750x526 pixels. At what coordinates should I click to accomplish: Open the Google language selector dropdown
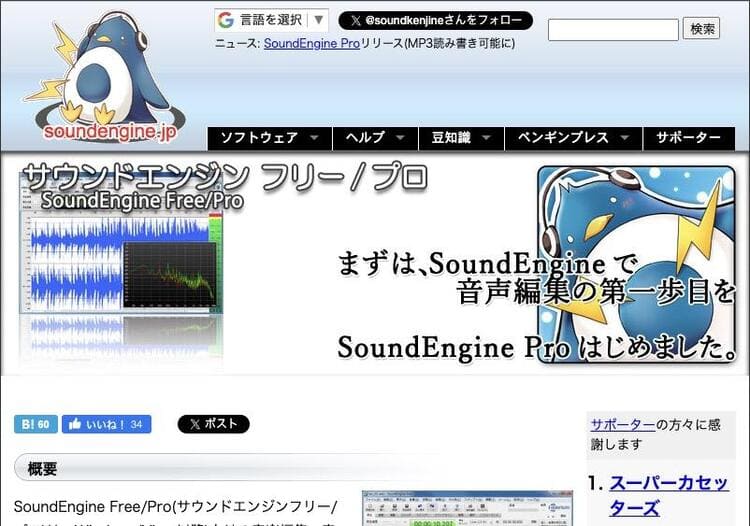(271, 20)
